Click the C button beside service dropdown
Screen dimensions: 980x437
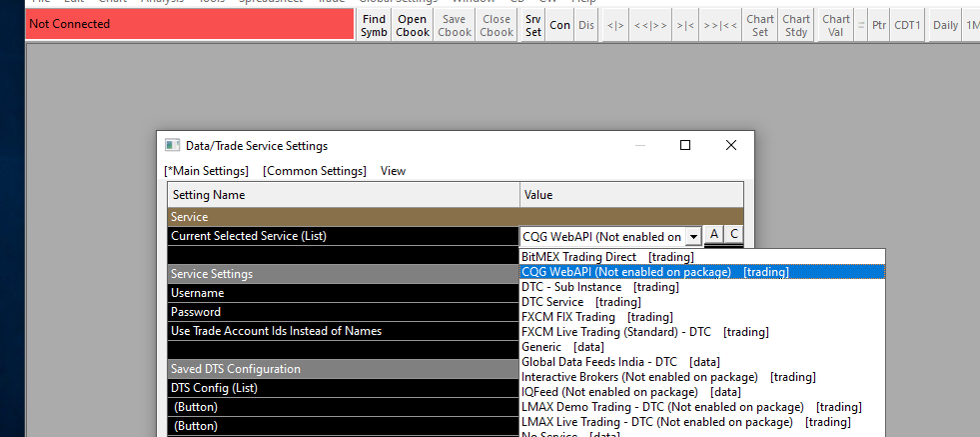pyautogui.click(x=733, y=235)
